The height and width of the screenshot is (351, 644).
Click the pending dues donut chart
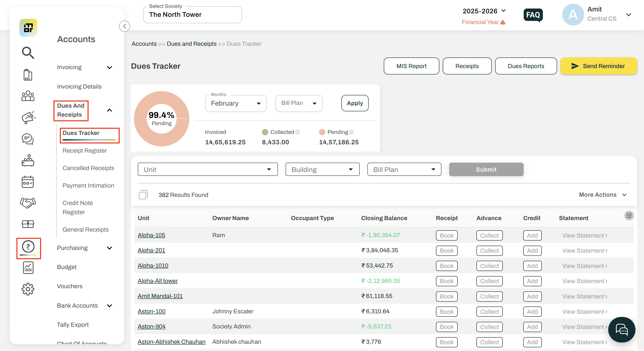[x=161, y=119]
